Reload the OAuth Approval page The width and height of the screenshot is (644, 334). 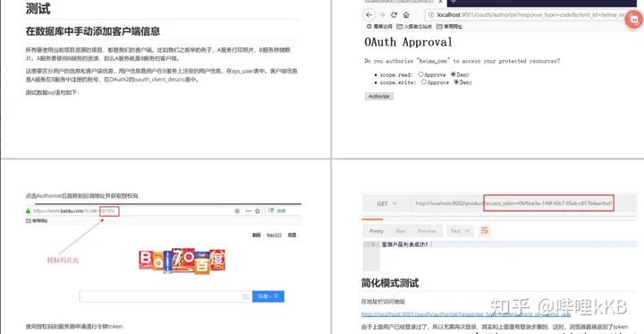(x=394, y=15)
